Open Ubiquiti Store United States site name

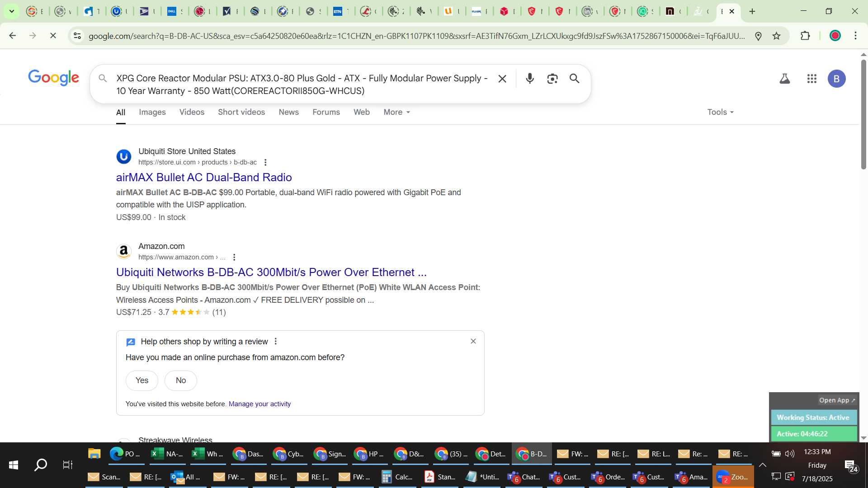tap(187, 151)
